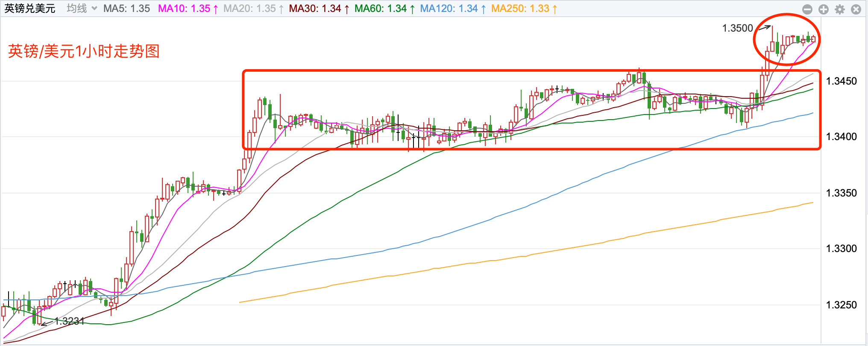Close the chart panel with the X icon
The image size is (868, 346).
tap(856, 9)
